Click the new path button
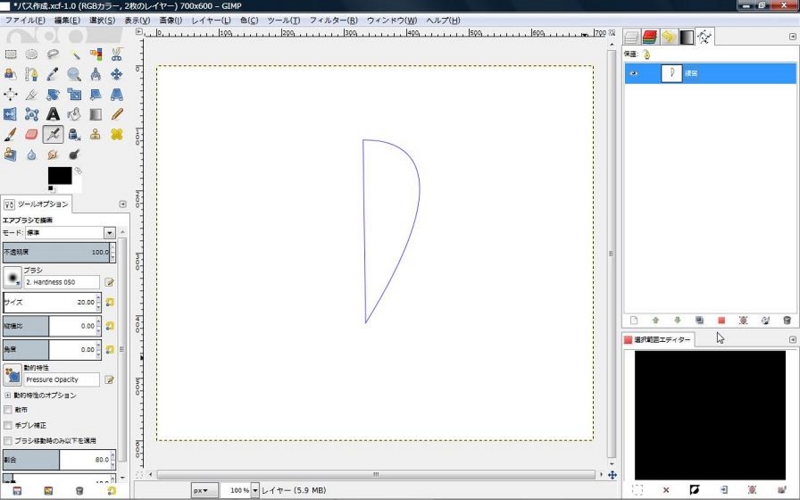 [x=634, y=320]
